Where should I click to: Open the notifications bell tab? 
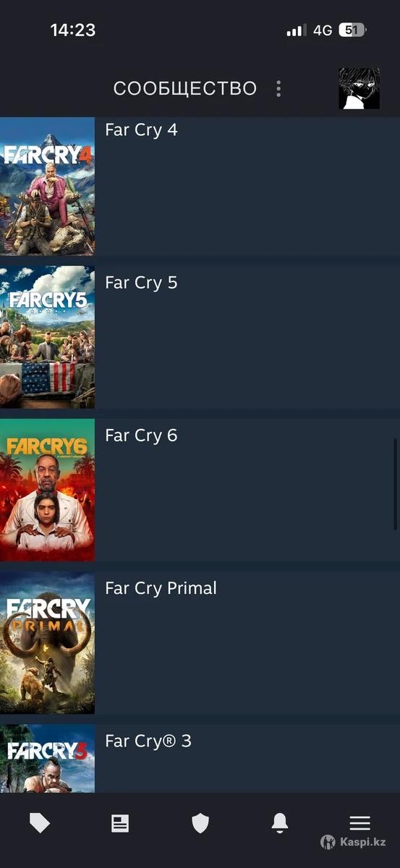(280, 823)
